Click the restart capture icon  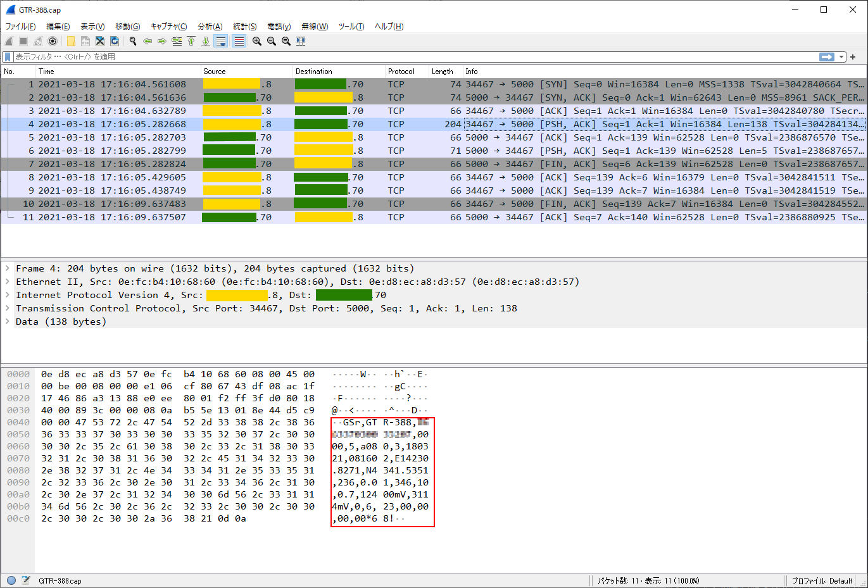38,41
